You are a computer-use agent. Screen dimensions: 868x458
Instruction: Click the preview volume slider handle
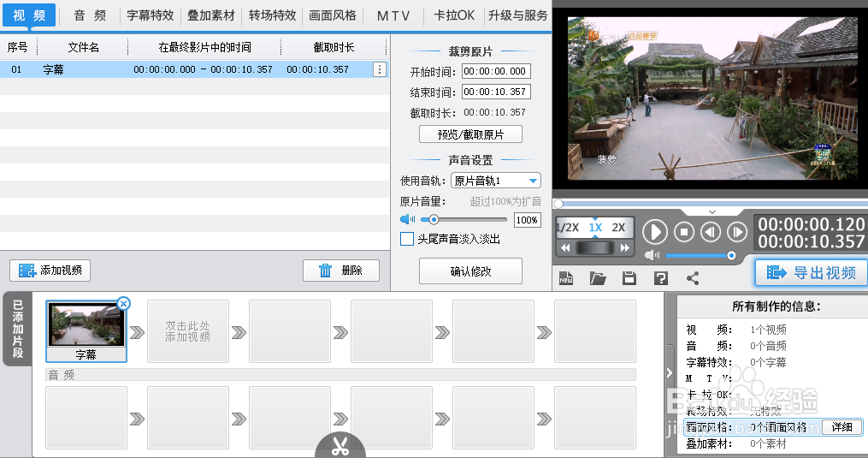pyautogui.click(x=731, y=256)
